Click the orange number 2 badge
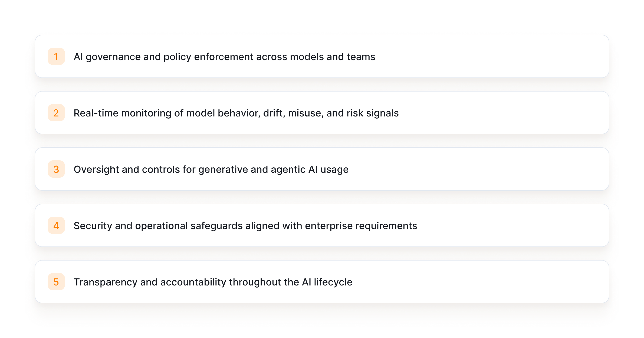The height and width of the screenshot is (338, 644). click(x=56, y=113)
